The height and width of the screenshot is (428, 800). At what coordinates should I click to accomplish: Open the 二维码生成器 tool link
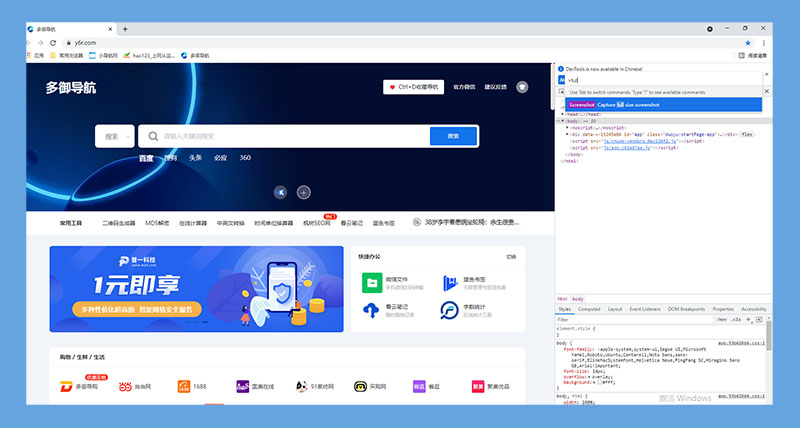(x=118, y=223)
